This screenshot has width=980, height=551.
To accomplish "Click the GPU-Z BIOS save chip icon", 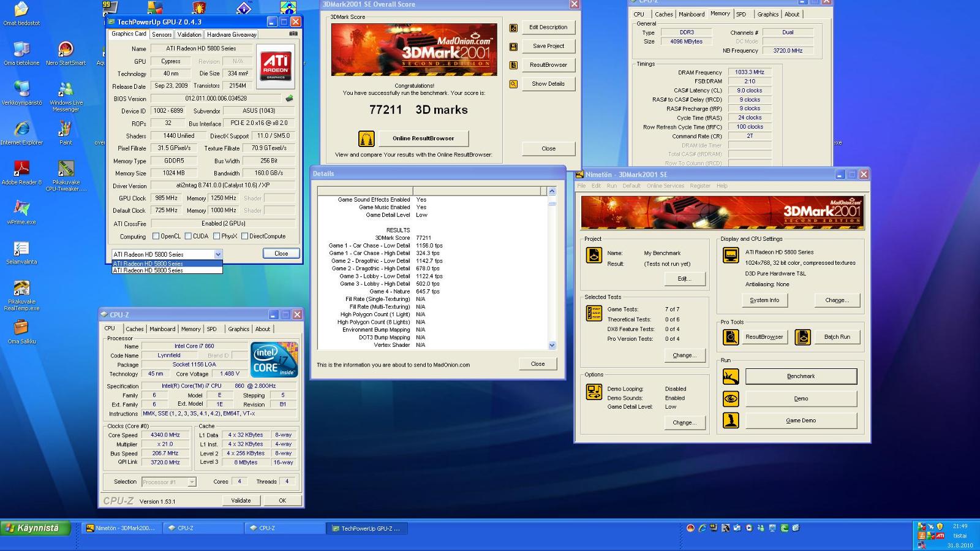I will pyautogui.click(x=289, y=98).
